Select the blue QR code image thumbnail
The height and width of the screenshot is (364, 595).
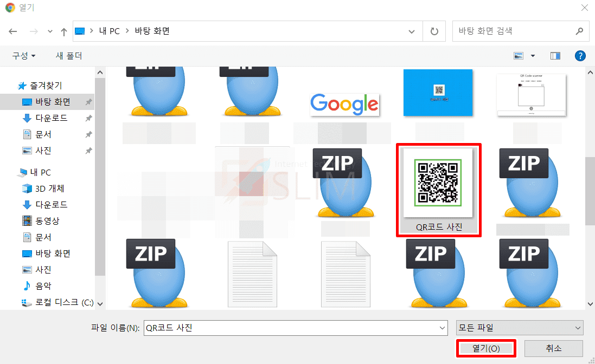(x=438, y=93)
